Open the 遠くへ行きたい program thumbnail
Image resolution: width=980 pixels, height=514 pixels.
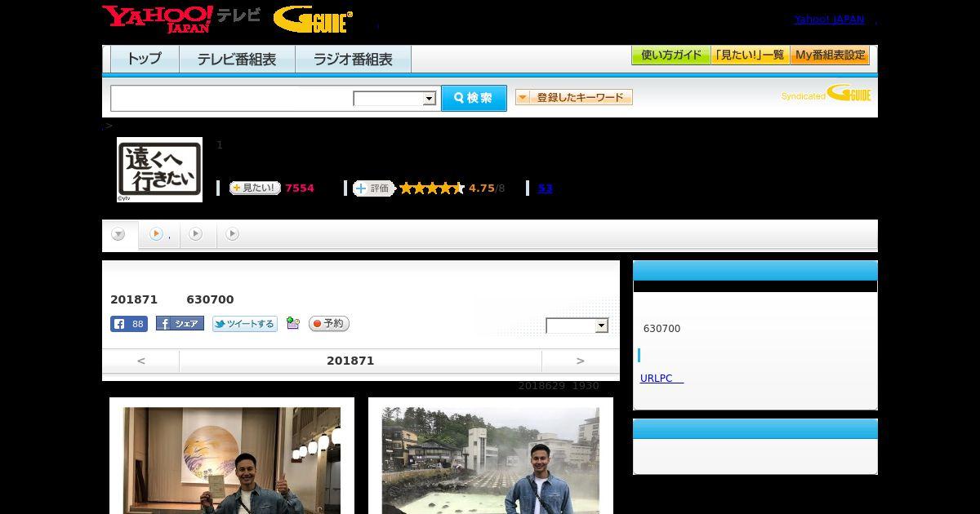pyautogui.click(x=159, y=169)
